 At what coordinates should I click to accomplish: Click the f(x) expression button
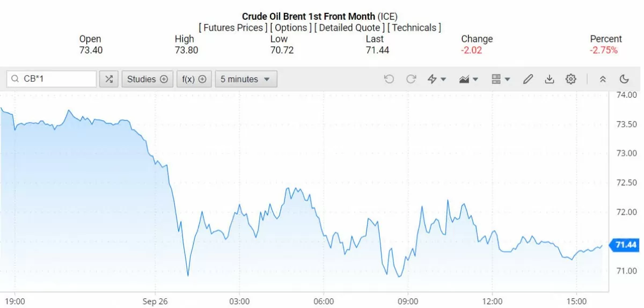coord(194,79)
